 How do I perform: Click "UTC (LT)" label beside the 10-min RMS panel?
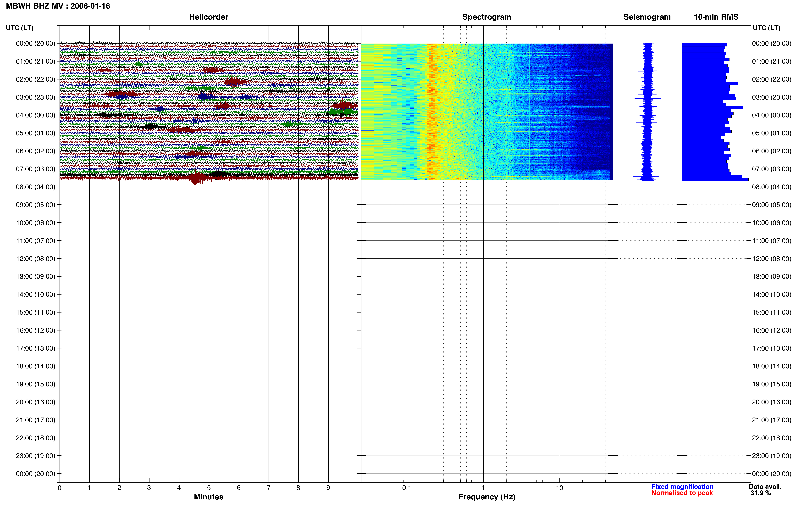(x=766, y=28)
